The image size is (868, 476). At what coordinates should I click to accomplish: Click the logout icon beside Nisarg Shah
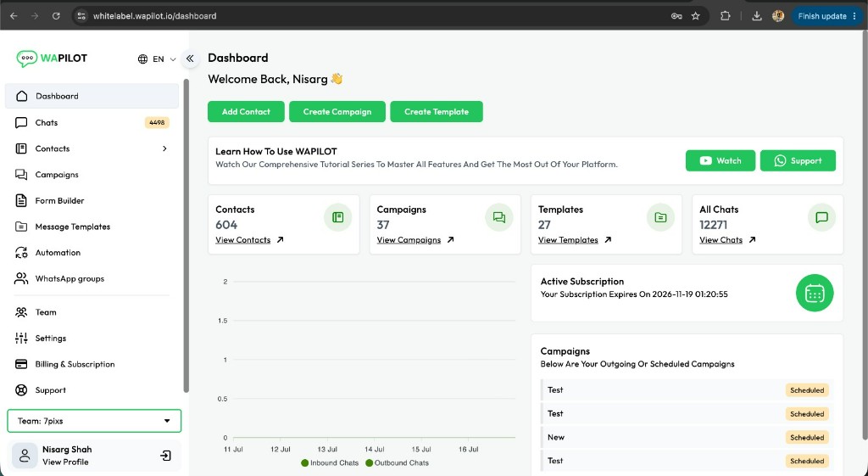point(165,456)
